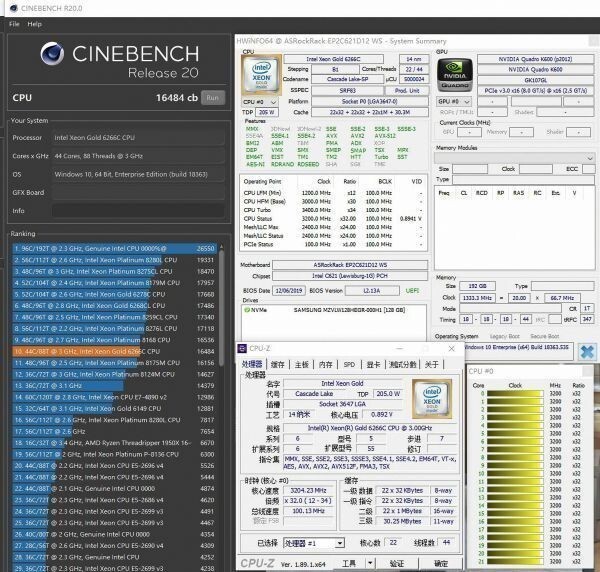This screenshot has width=600, height=572.
Task: Click the Ranking list vertical scrollbar
Action: (221, 306)
